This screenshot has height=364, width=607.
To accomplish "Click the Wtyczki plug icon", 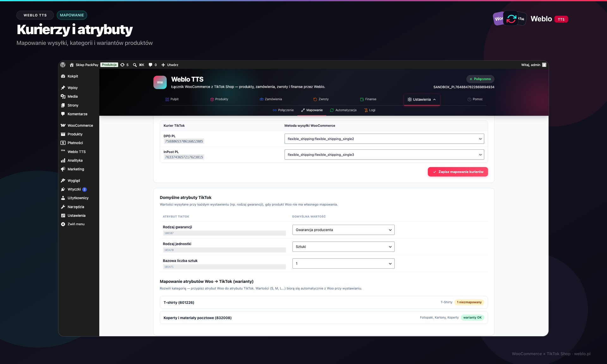I will tap(63, 189).
